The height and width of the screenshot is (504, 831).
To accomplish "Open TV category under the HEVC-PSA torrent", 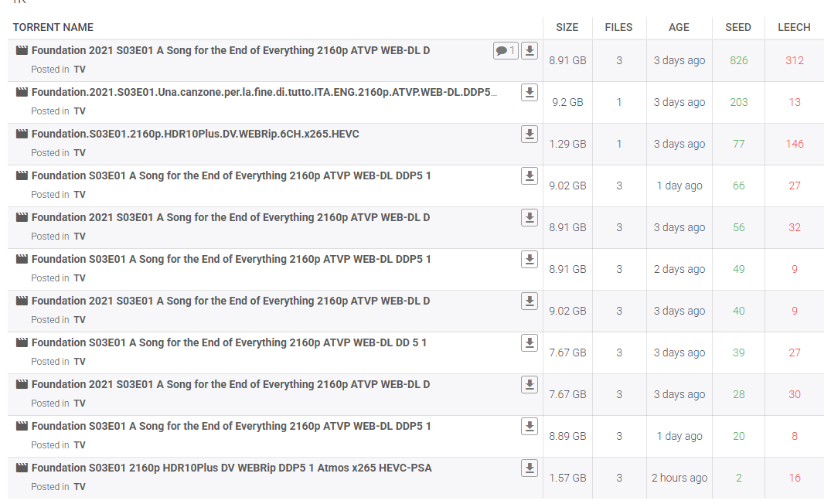I will (80, 487).
